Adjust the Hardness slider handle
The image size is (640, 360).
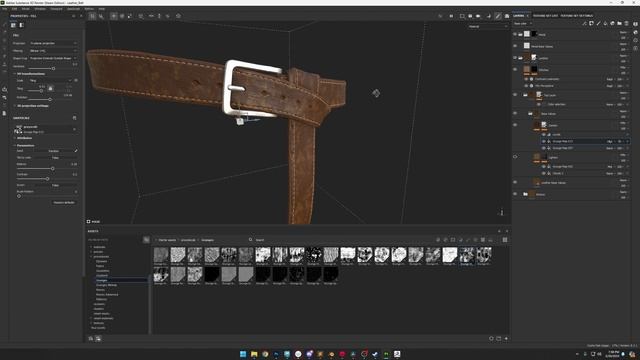point(53,69)
